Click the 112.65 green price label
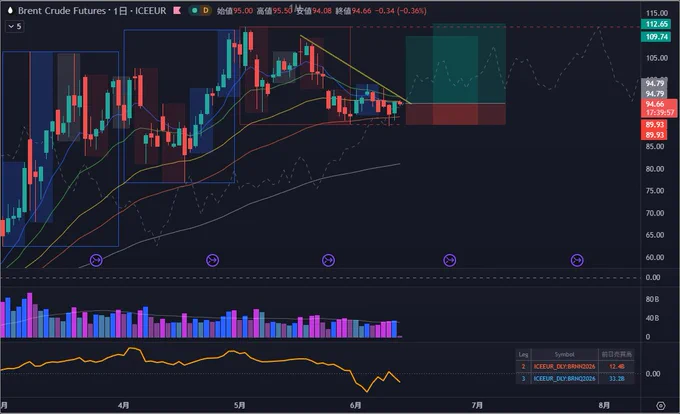The image size is (680, 414). point(656,24)
